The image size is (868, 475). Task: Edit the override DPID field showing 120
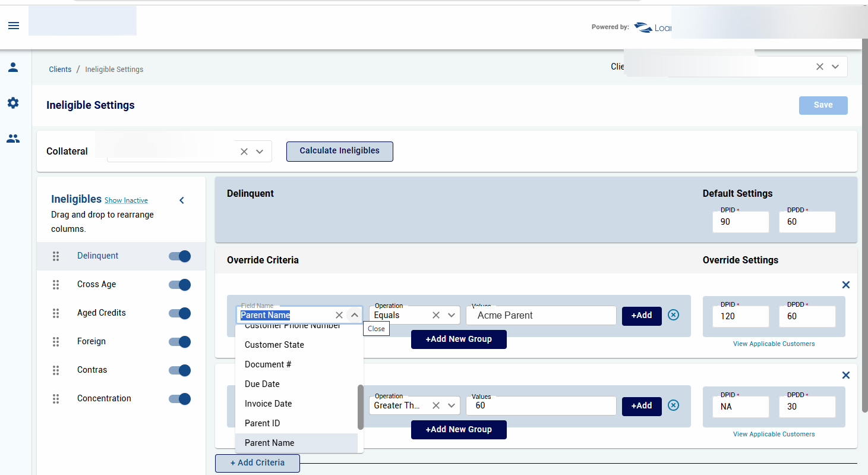coord(740,316)
